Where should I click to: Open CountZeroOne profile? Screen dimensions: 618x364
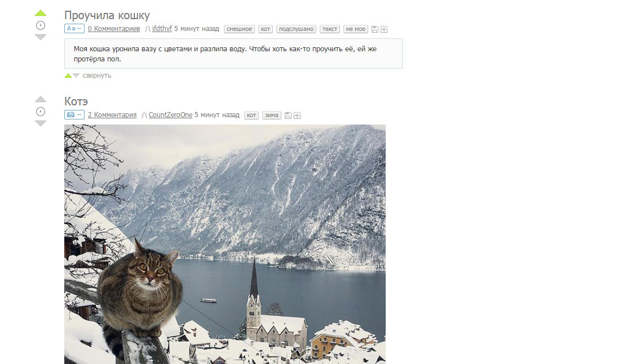click(170, 115)
